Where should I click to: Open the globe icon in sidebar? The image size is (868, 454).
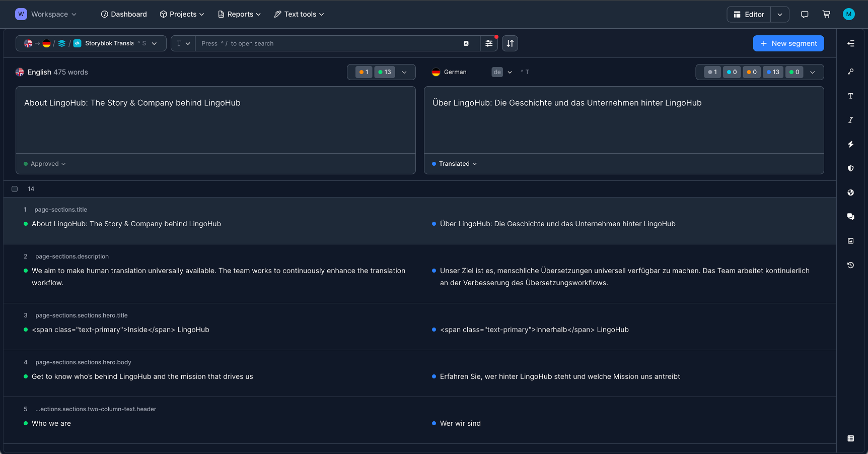[x=850, y=192]
